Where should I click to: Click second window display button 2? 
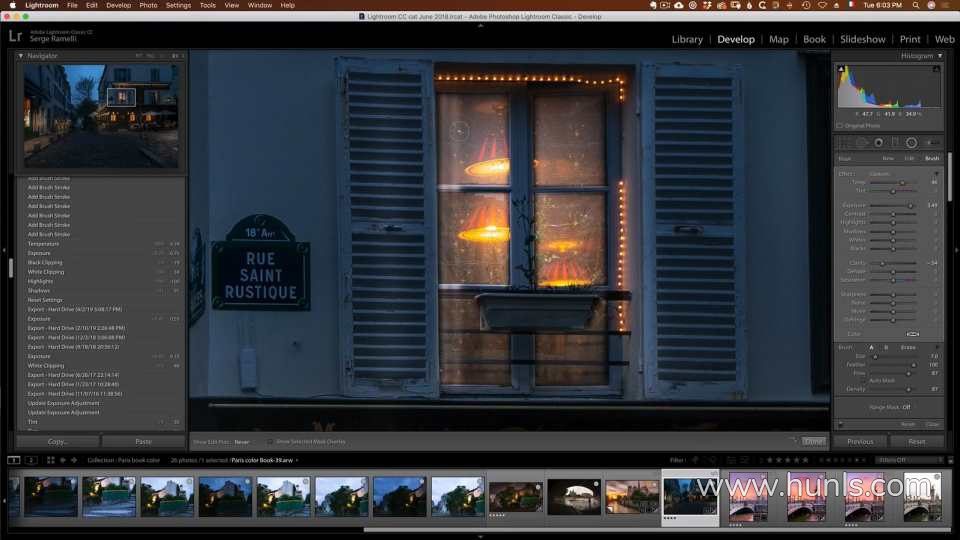[31, 460]
